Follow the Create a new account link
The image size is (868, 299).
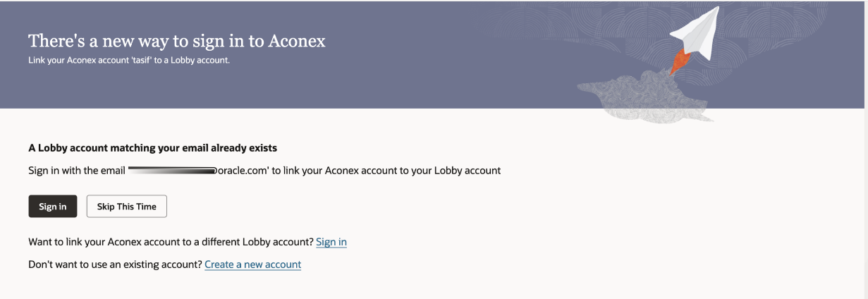tap(252, 264)
